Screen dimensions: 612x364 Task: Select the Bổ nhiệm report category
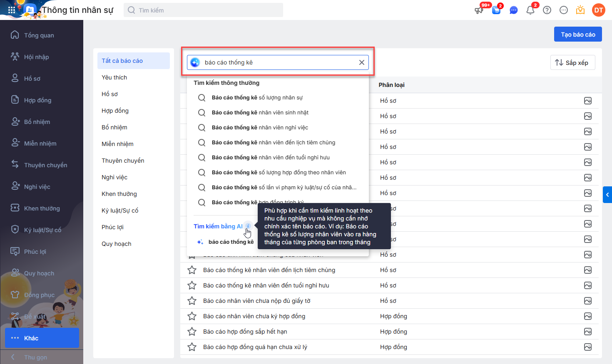(x=134, y=127)
